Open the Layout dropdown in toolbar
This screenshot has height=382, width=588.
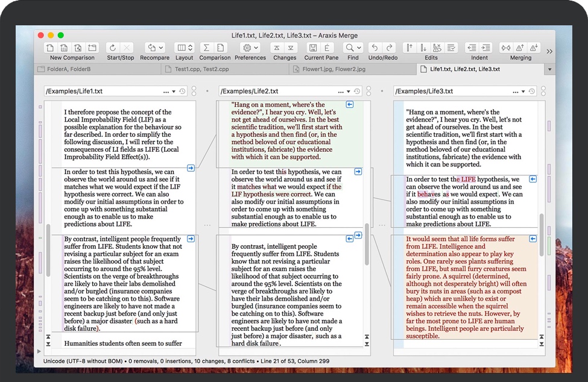pos(184,48)
